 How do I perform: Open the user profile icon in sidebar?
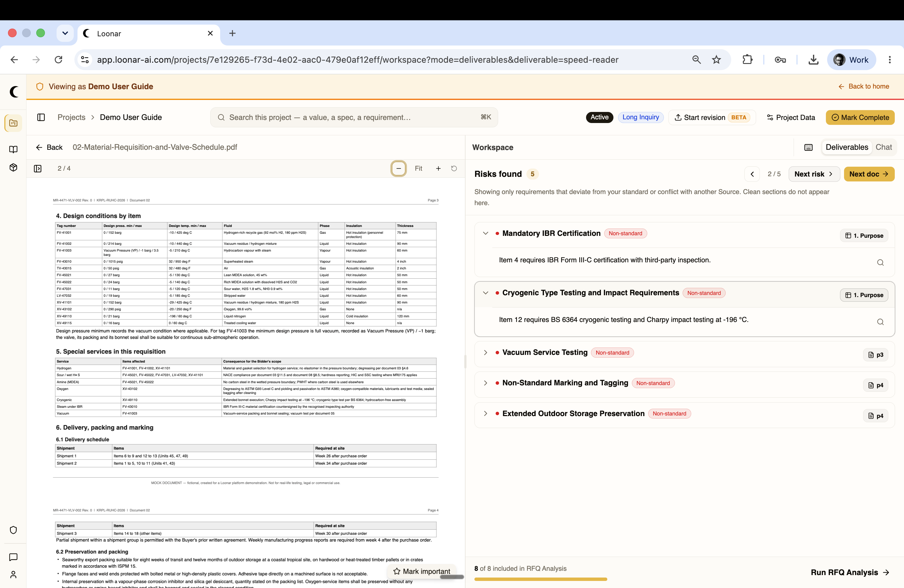[13, 574]
